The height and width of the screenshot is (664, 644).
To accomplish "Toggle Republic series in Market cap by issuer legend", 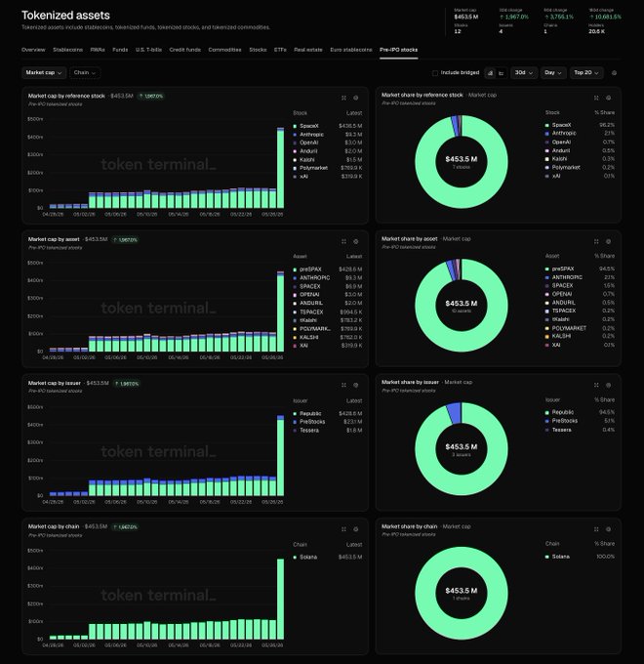I will pyautogui.click(x=328, y=413).
